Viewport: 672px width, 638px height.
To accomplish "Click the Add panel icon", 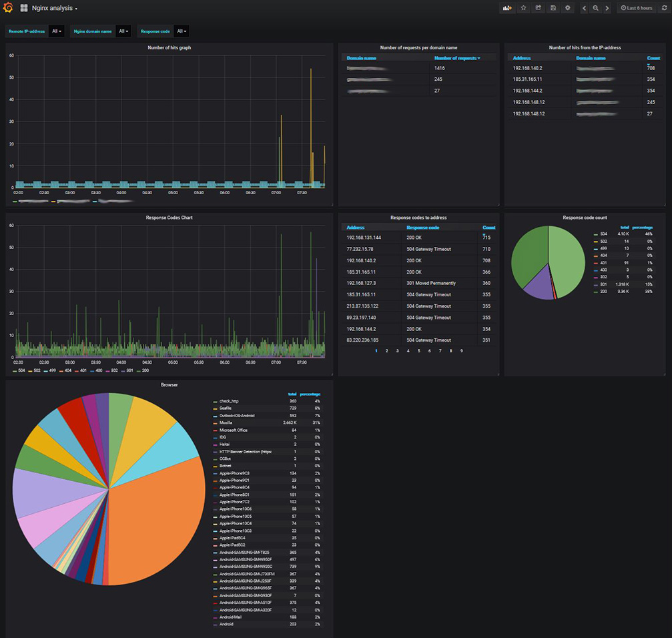I will [x=507, y=8].
